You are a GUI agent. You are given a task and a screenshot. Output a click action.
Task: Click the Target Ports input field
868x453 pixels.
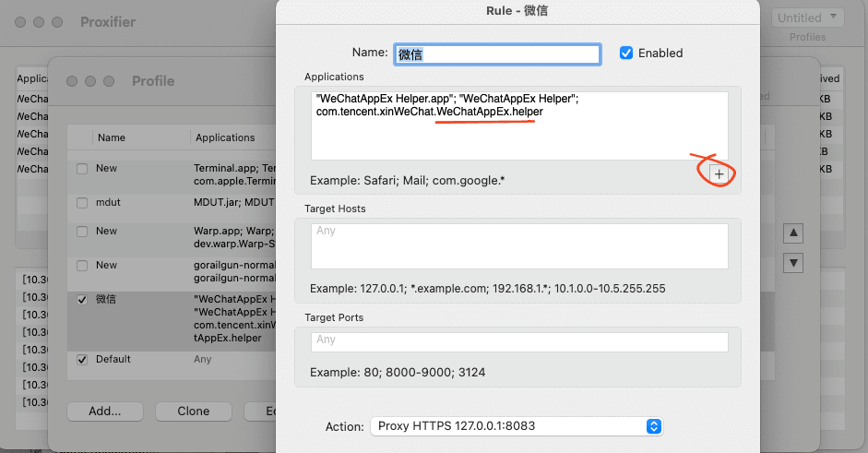(519, 341)
